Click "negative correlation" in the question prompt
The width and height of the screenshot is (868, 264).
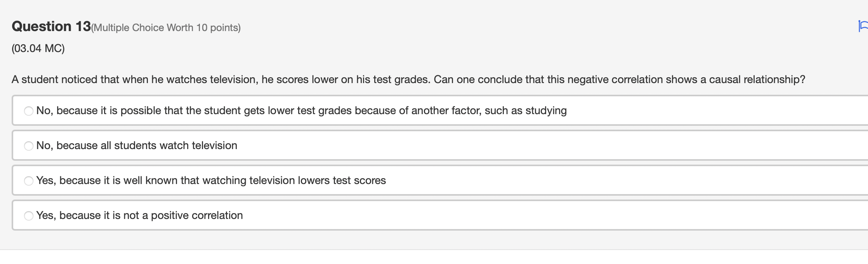point(615,80)
